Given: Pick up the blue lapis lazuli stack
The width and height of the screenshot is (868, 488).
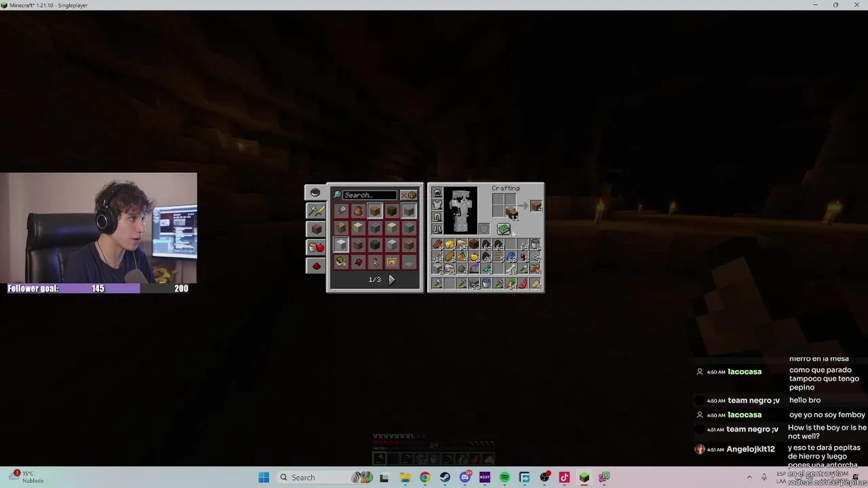Looking at the screenshot, I should click(x=511, y=256).
